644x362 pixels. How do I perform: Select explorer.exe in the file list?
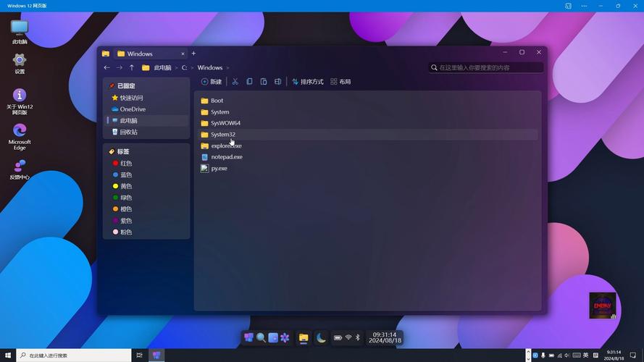point(368,146)
